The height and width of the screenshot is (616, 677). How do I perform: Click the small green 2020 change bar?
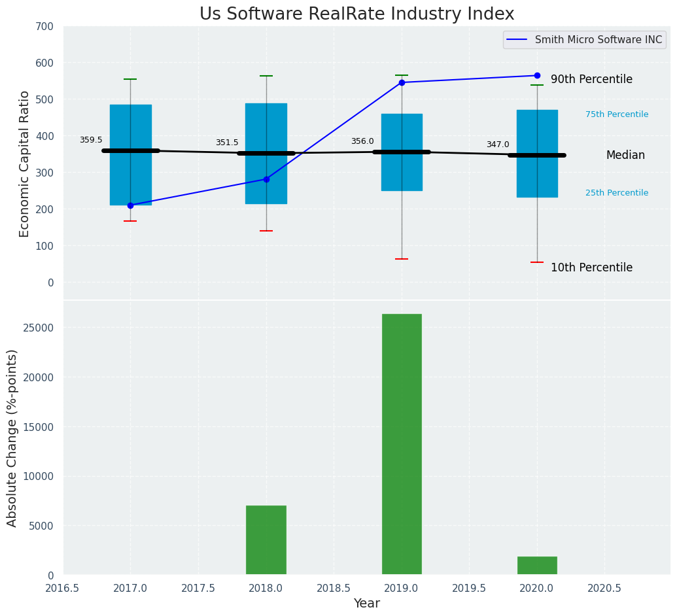pyautogui.click(x=537, y=566)
